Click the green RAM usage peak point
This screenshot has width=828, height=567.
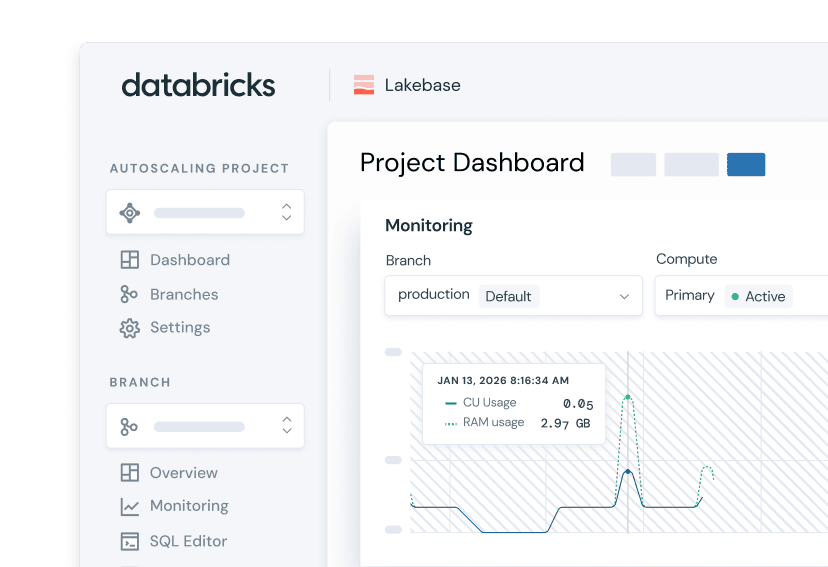tap(627, 396)
